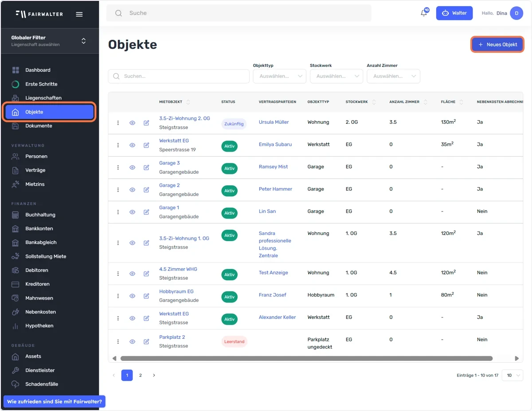Click the horizontal table scrollbar
This screenshot has width=532, height=411.
click(x=306, y=358)
